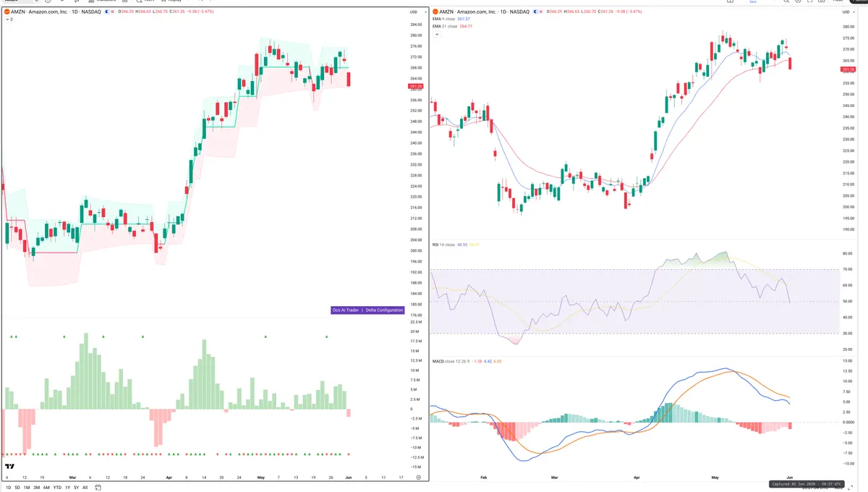Click the AMZN symbol title on left chart

[x=56, y=12]
